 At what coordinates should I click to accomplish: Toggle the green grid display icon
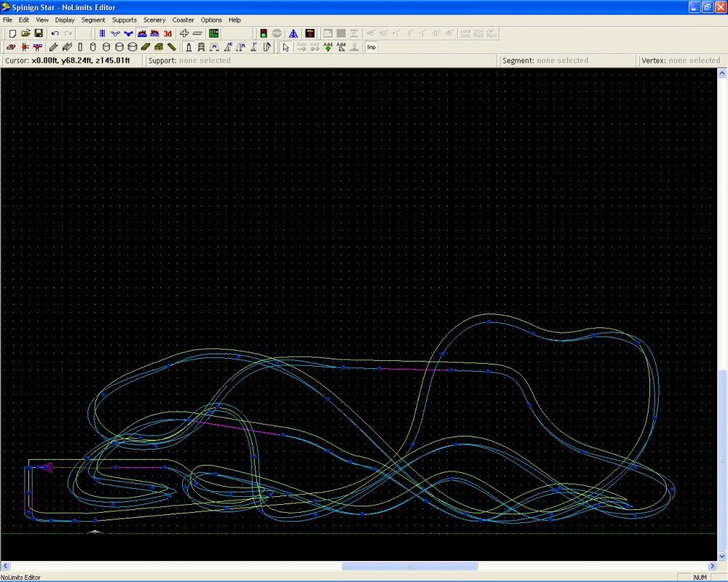[214, 33]
